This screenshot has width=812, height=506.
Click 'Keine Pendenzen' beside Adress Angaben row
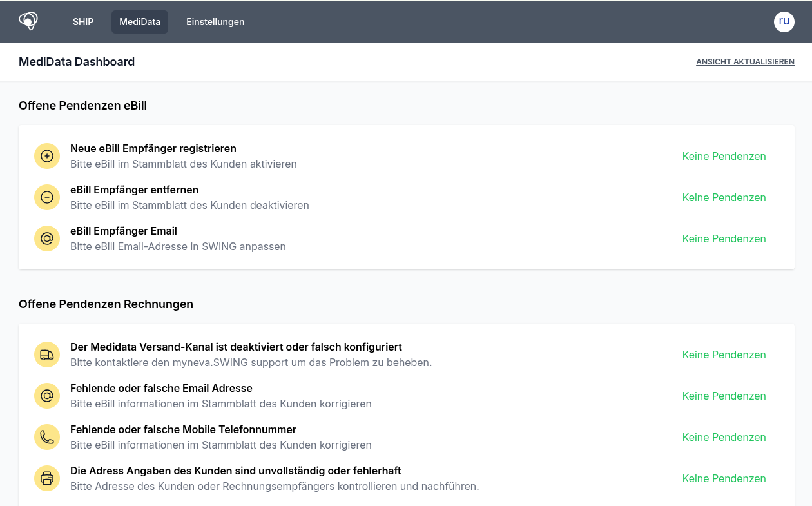[x=724, y=478]
